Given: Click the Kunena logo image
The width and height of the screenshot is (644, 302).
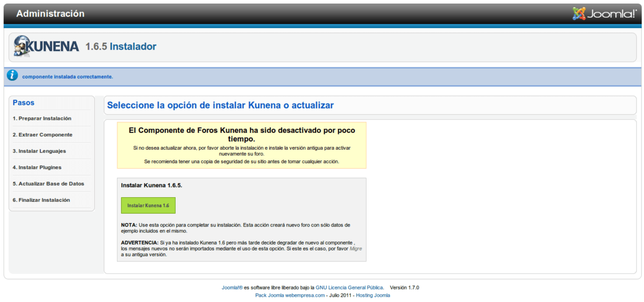Looking at the screenshot, I should pos(46,46).
